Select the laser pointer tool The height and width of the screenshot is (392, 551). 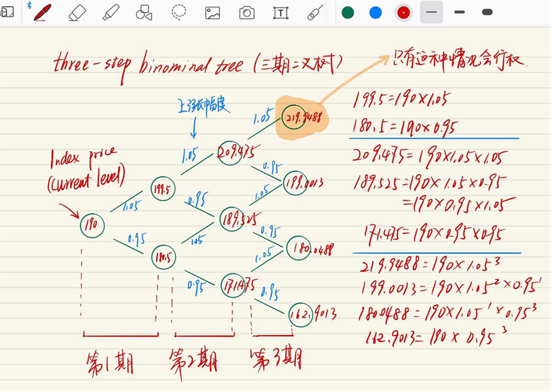pos(315,13)
